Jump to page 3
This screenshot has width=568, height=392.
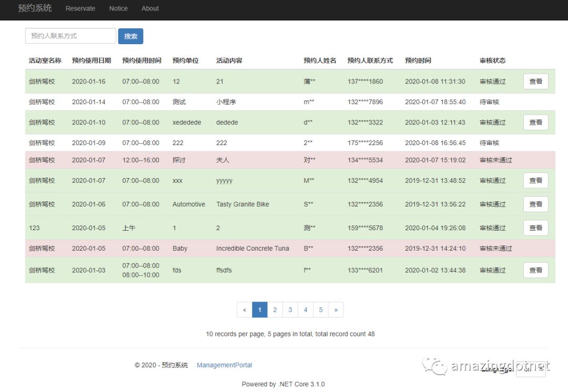[x=290, y=310]
